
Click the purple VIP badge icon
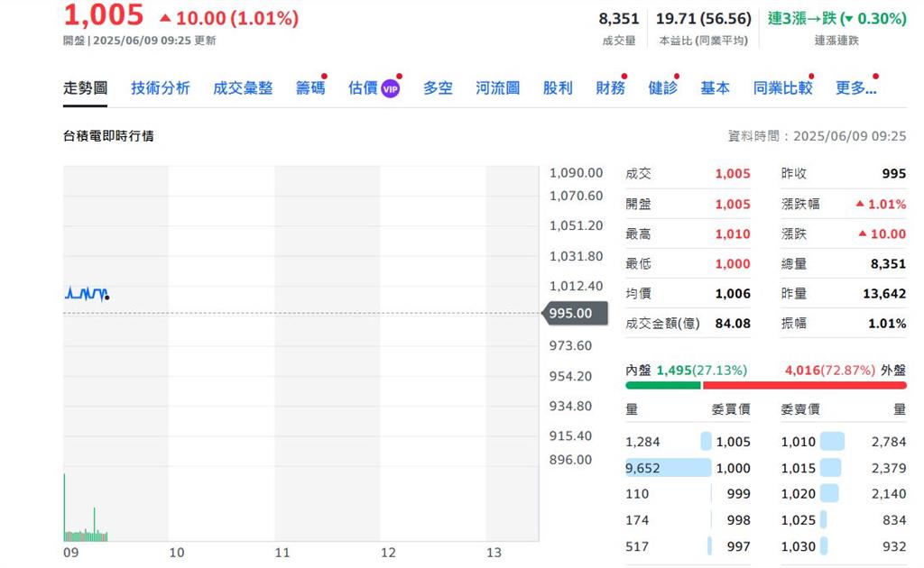click(390, 89)
